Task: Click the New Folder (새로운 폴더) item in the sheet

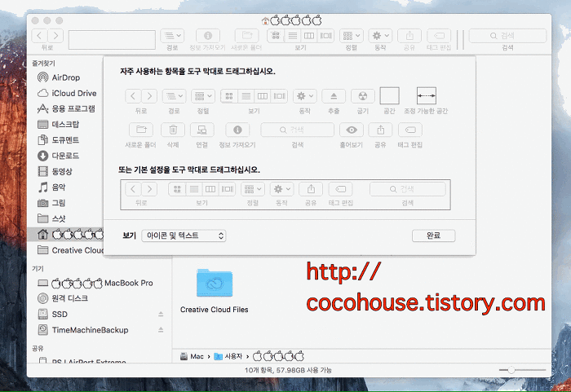Action: pos(141,130)
